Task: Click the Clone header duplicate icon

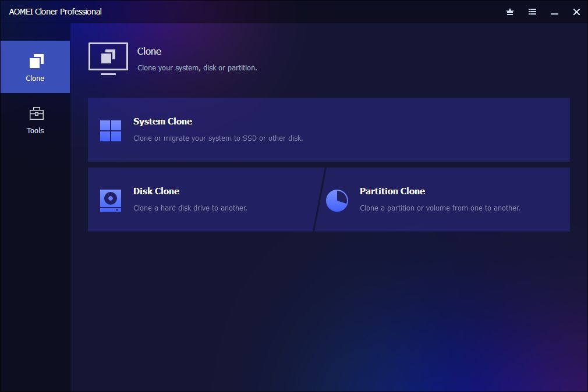Action: 108,58
